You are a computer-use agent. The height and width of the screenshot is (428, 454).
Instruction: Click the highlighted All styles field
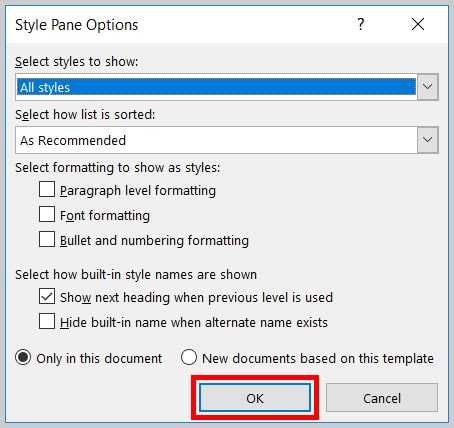coord(216,87)
